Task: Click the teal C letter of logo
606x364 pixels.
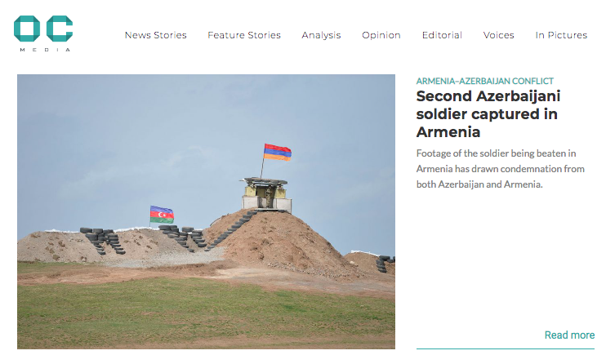Action: 60,29
